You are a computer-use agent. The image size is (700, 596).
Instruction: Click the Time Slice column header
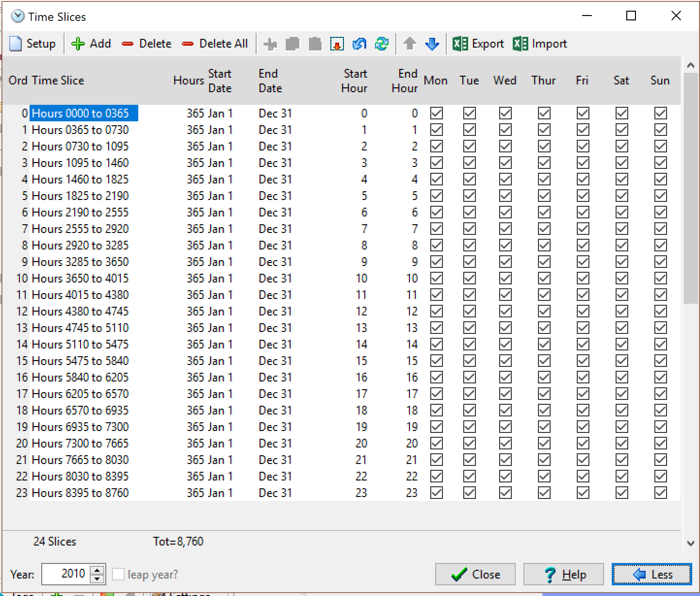point(58,81)
